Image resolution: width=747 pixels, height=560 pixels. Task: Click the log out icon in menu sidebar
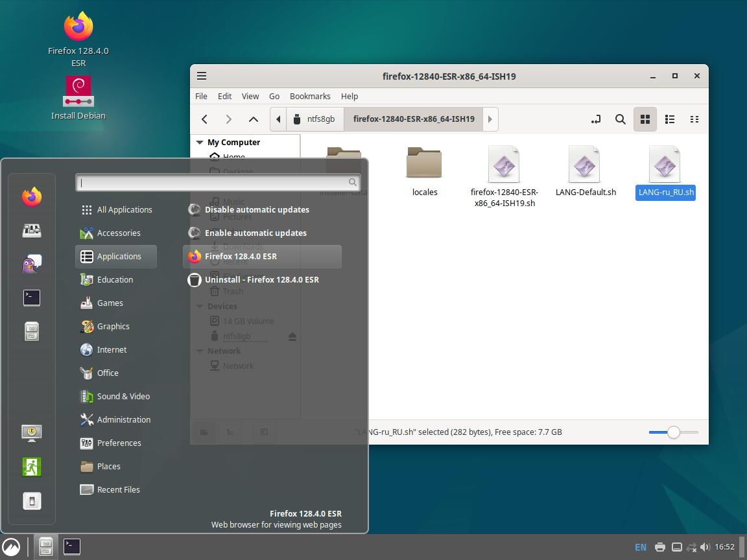32,467
